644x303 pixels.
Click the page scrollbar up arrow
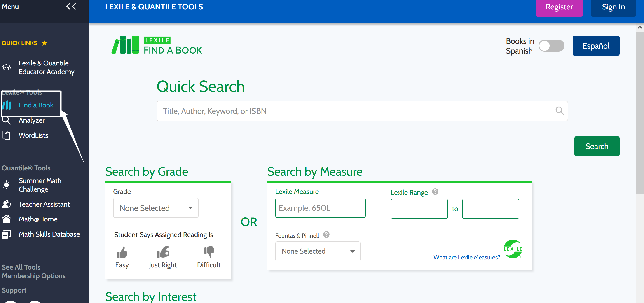click(640, 27)
